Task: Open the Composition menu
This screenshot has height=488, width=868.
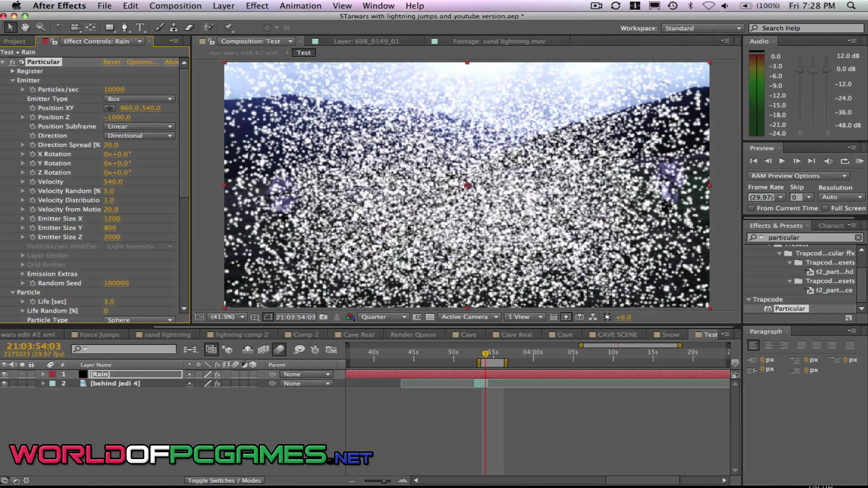Action: tap(175, 6)
